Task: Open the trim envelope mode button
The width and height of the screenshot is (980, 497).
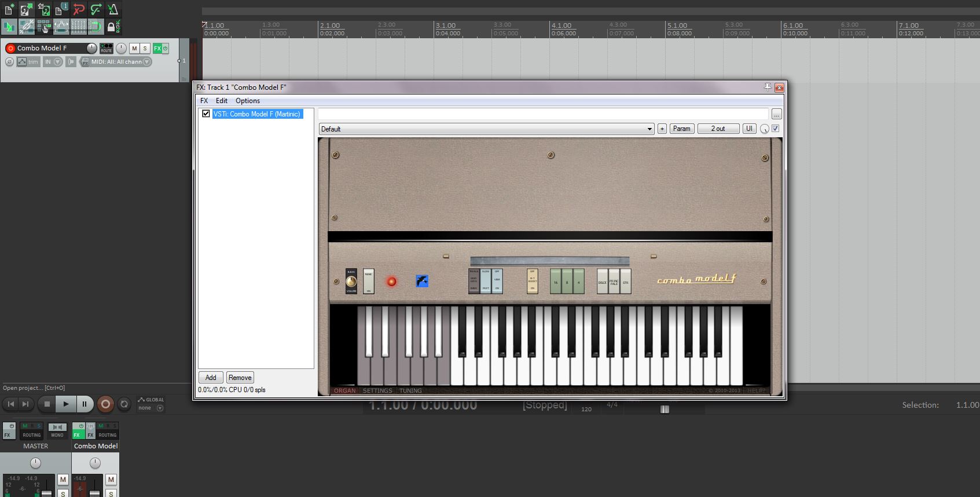Action: point(28,62)
